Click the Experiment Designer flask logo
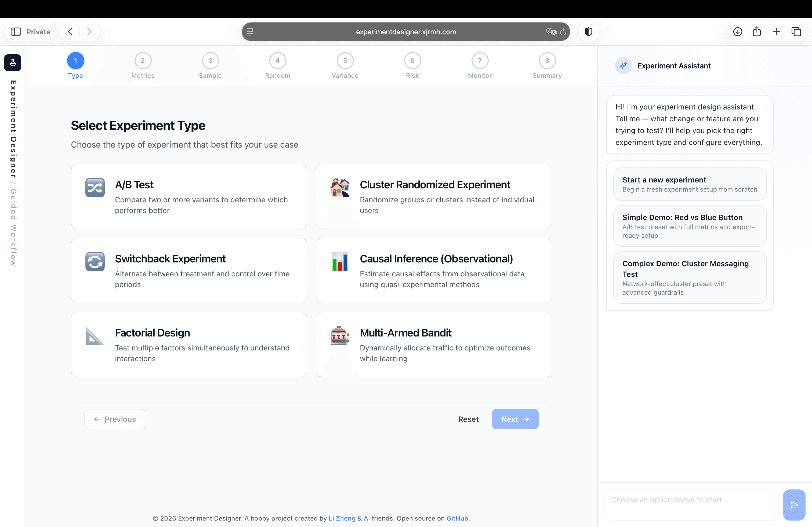 (13, 63)
